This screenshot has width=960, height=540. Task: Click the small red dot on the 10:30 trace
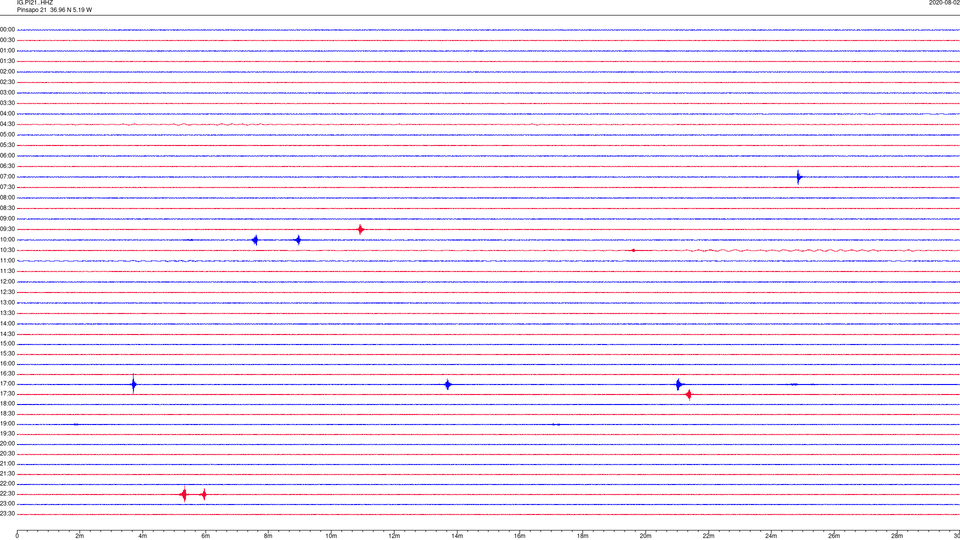pos(633,250)
